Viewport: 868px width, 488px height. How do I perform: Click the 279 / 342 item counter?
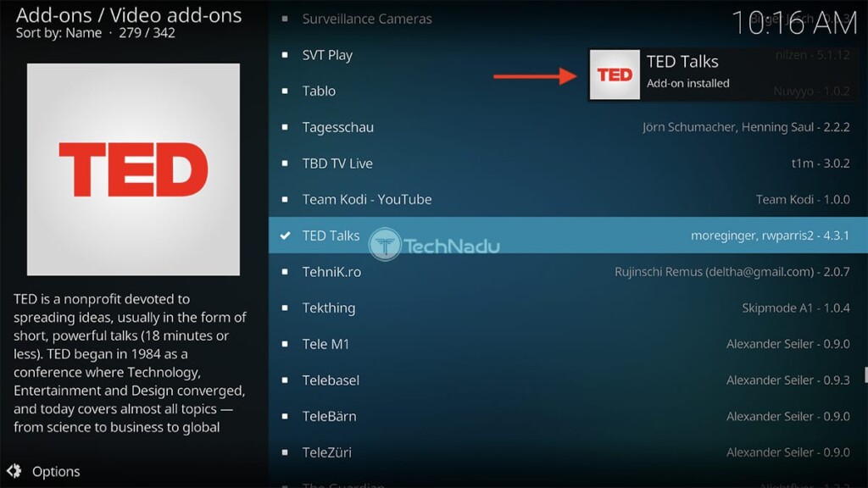(x=147, y=33)
